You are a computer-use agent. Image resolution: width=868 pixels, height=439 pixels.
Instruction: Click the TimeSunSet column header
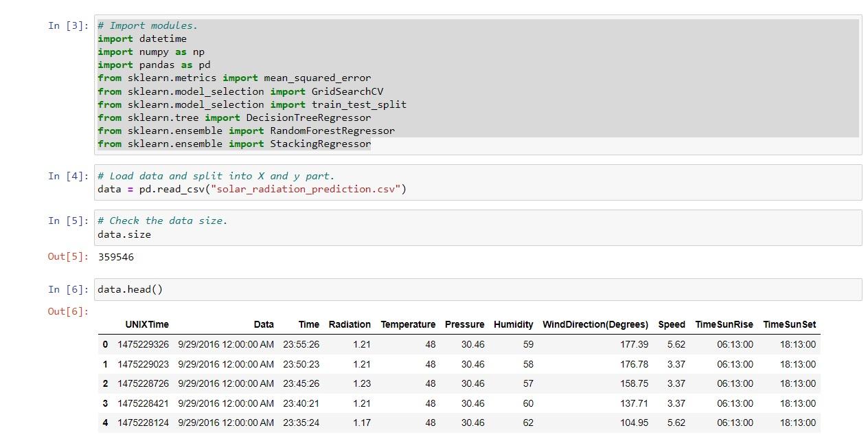790,324
